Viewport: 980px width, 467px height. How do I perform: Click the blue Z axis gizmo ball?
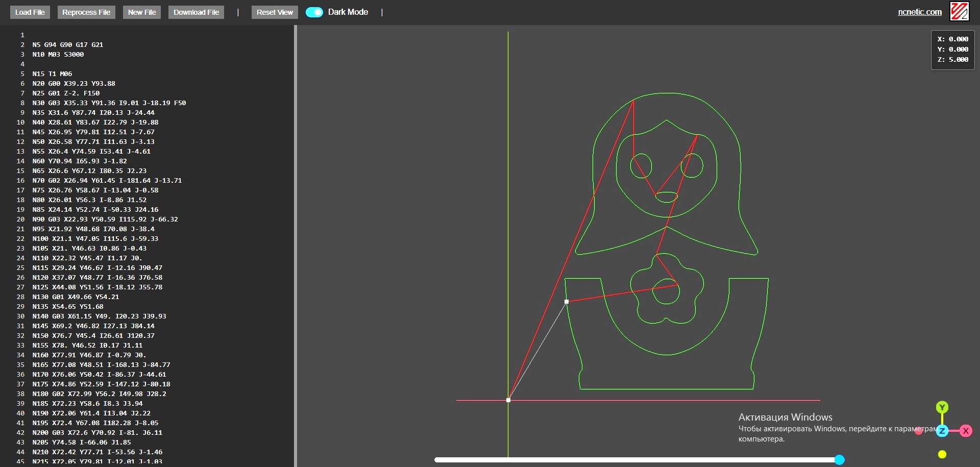point(942,431)
